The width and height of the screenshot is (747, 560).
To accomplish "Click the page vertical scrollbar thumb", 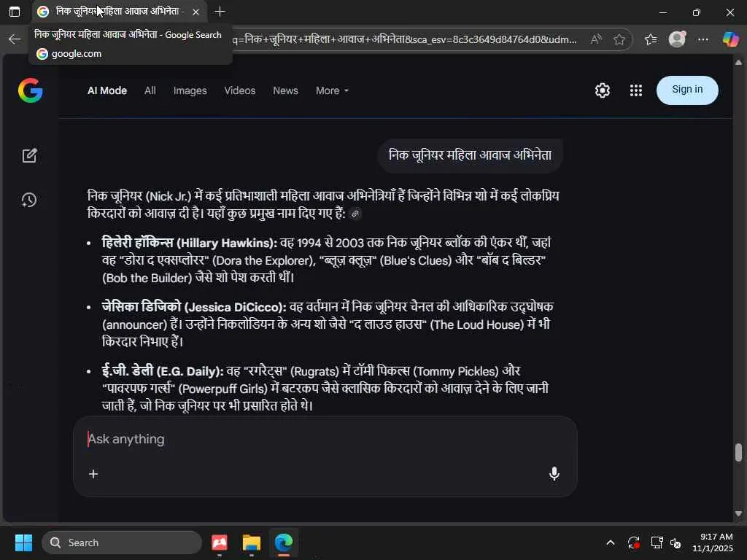I will pyautogui.click(x=738, y=452).
